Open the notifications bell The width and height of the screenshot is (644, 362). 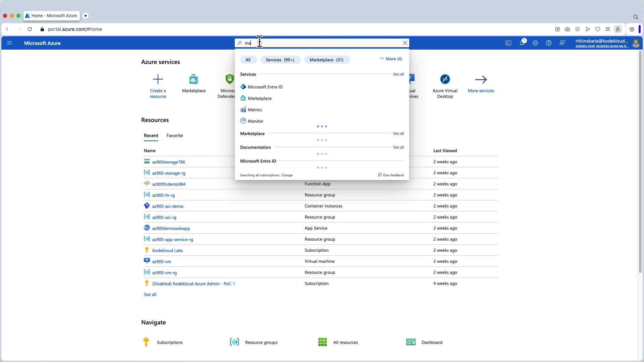(522, 43)
